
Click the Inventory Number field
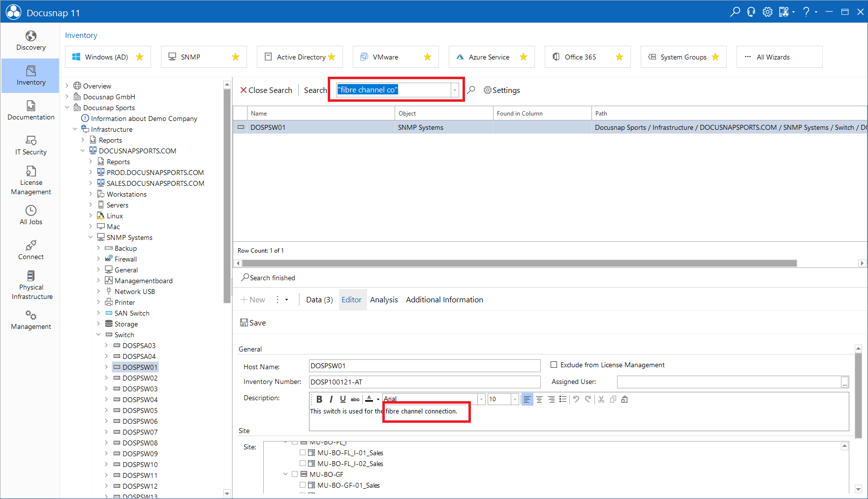pyautogui.click(x=425, y=382)
